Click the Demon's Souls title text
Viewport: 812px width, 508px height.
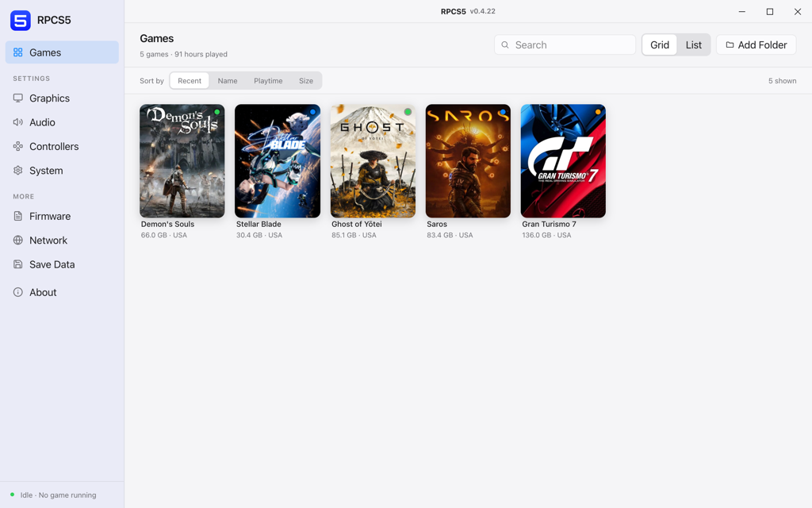[168, 224]
